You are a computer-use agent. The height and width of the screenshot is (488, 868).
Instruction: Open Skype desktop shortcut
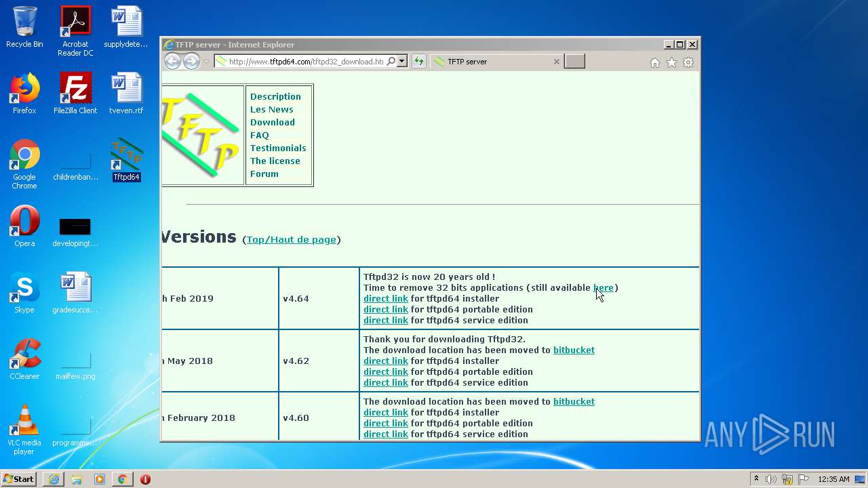24,293
